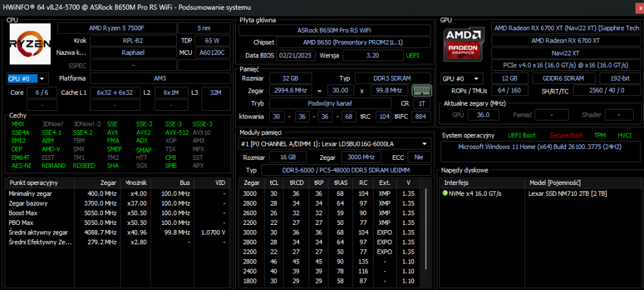The image size is (644, 290).
Task: Select the 2600 MHz XMP timing row
Action: (x=330, y=213)
